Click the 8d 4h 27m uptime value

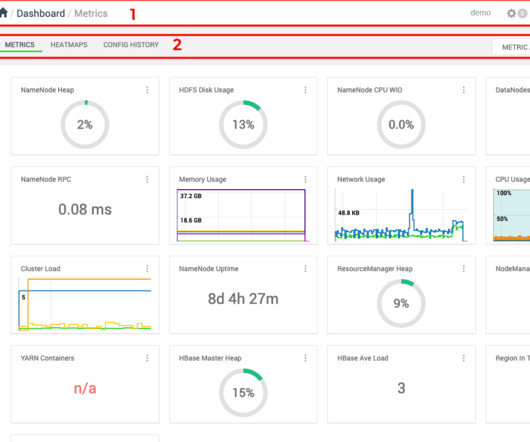pyautogui.click(x=243, y=299)
